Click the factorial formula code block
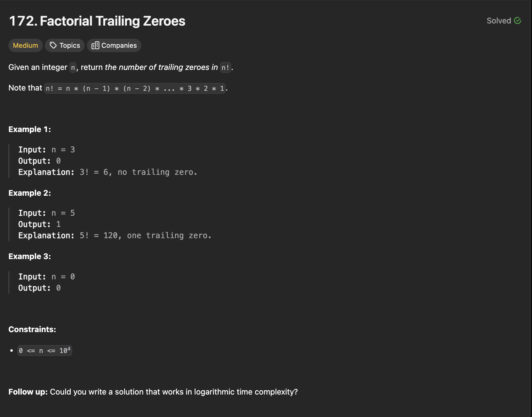The width and height of the screenshot is (532, 417). point(135,88)
